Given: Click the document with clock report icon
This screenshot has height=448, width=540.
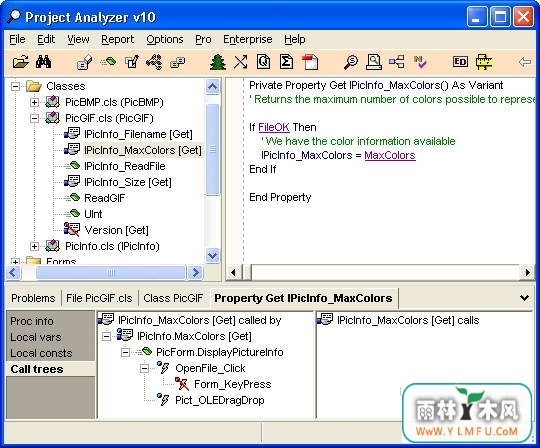Looking at the screenshot, I should [x=263, y=62].
